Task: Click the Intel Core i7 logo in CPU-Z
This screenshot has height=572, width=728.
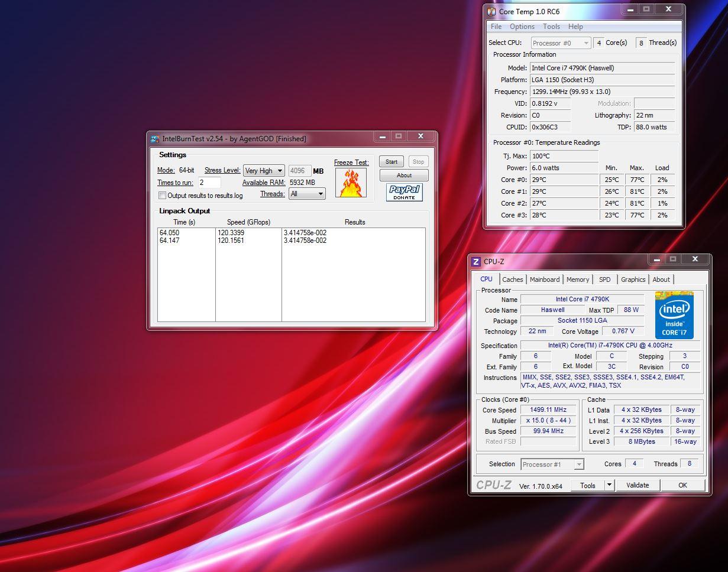Action: pos(674,315)
